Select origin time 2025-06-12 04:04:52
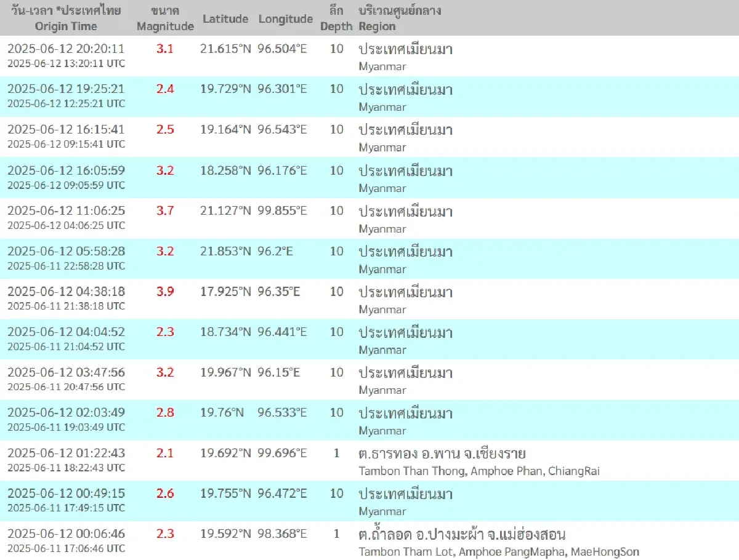Image resolution: width=739 pixels, height=560 pixels. pyautogui.click(x=66, y=332)
